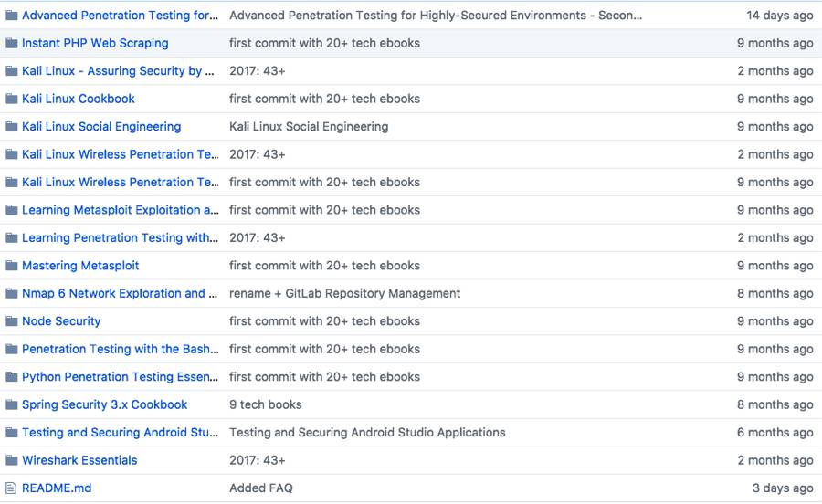Click folder icon beside Node Security
This screenshot has height=504, width=822.
click(12, 320)
